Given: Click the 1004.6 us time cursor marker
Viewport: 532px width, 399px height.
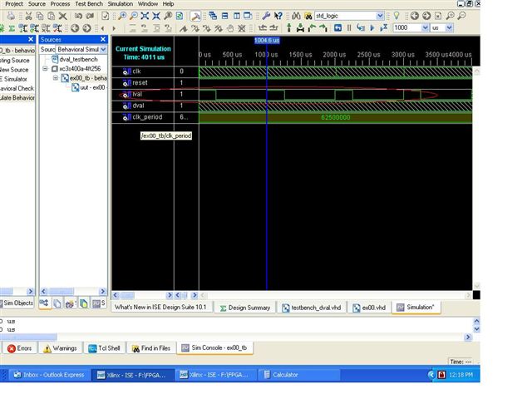Looking at the screenshot, I should click(268, 41).
